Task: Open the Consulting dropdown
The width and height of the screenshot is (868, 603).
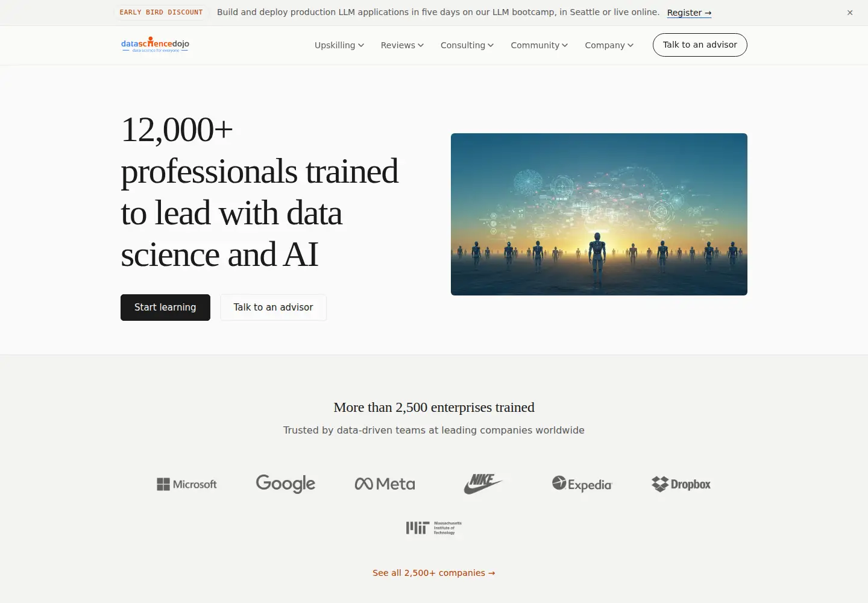Action: pos(467,45)
